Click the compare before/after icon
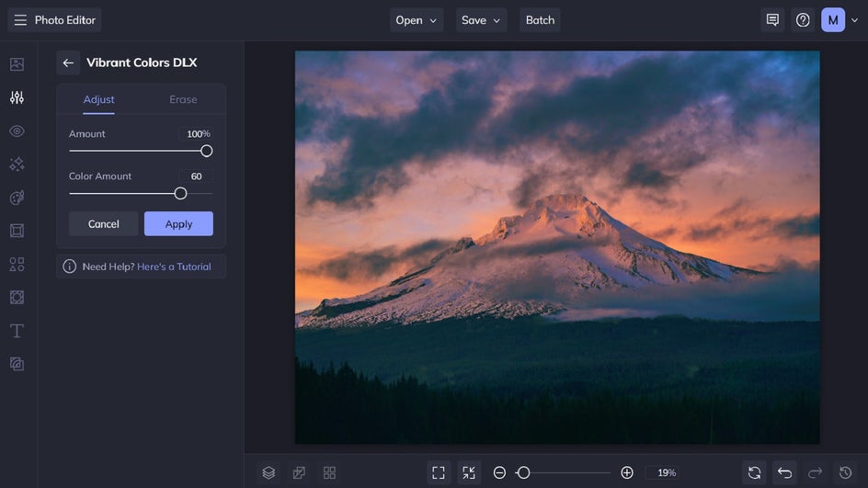Image resolution: width=868 pixels, height=488 pixels. click(x=299, y=472)
